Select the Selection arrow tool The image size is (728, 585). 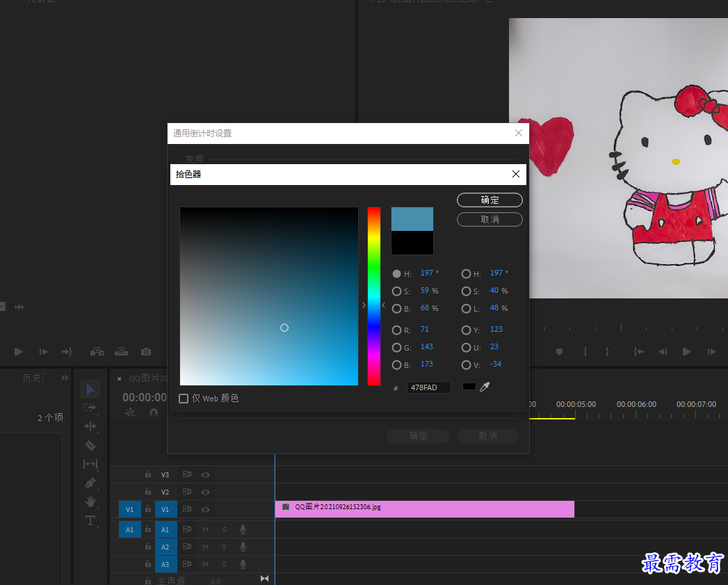click(90, 390)
